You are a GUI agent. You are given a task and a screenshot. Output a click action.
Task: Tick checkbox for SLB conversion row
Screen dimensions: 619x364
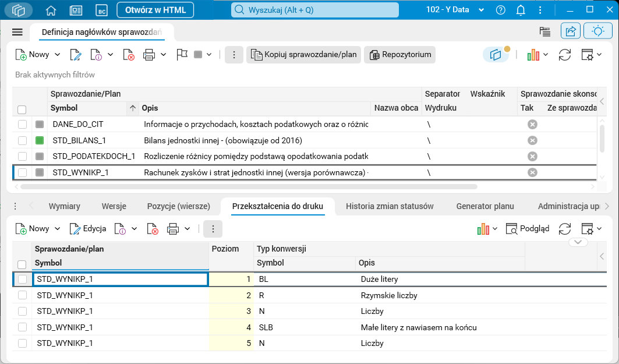(22, 327)
